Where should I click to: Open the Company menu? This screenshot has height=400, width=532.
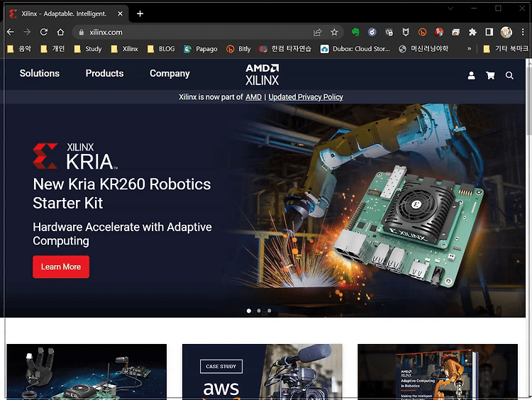coord(170,74)
